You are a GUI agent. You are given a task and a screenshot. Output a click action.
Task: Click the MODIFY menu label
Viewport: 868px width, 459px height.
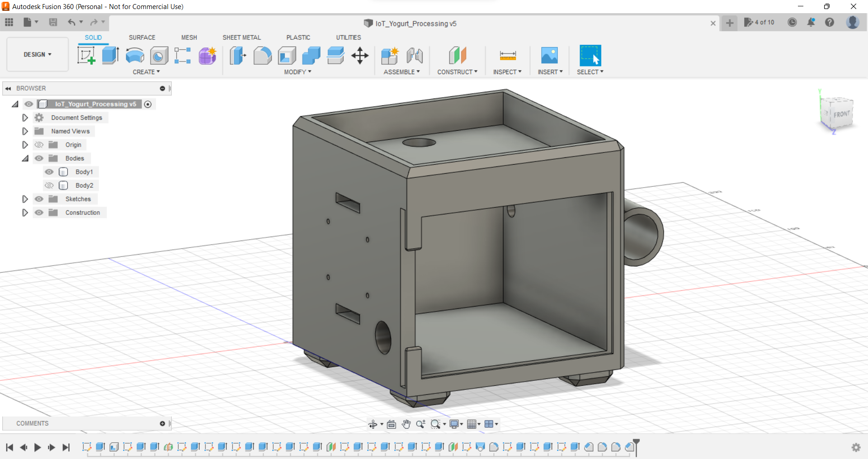297,72
